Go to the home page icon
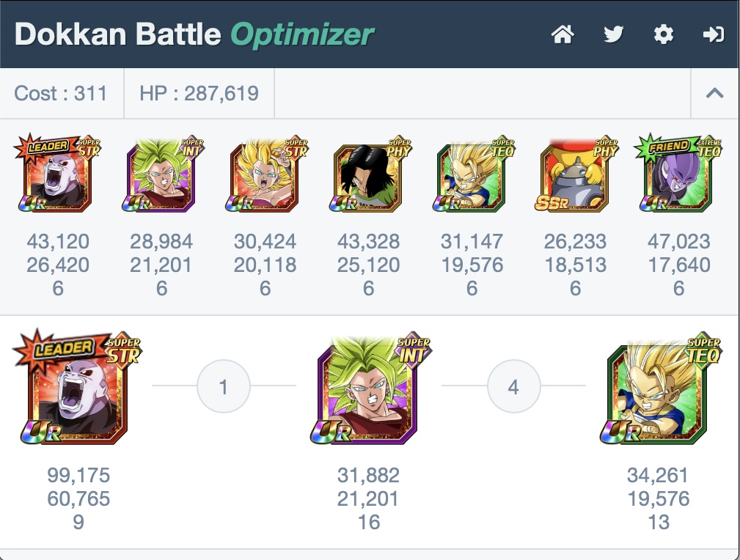 click(563, 34)
